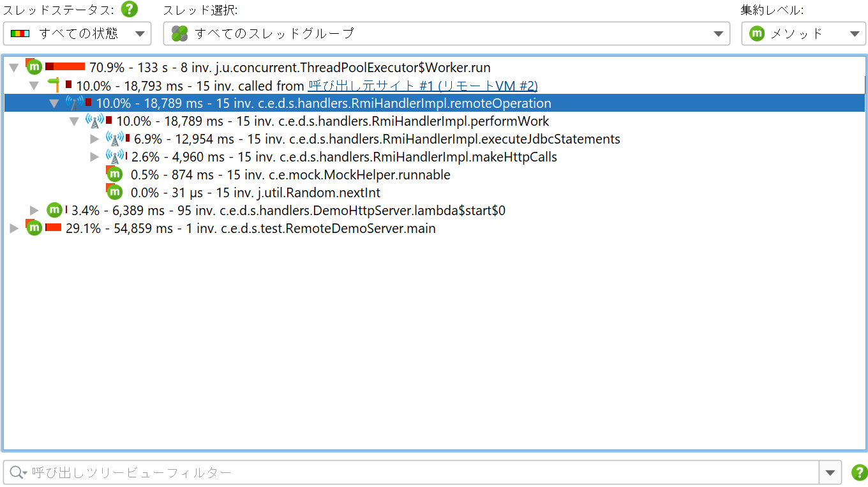The height and width of the screenshot is (487, 868).
Task: Click antenna icon of makeHttpCalls row
Action: coord(115,156)
